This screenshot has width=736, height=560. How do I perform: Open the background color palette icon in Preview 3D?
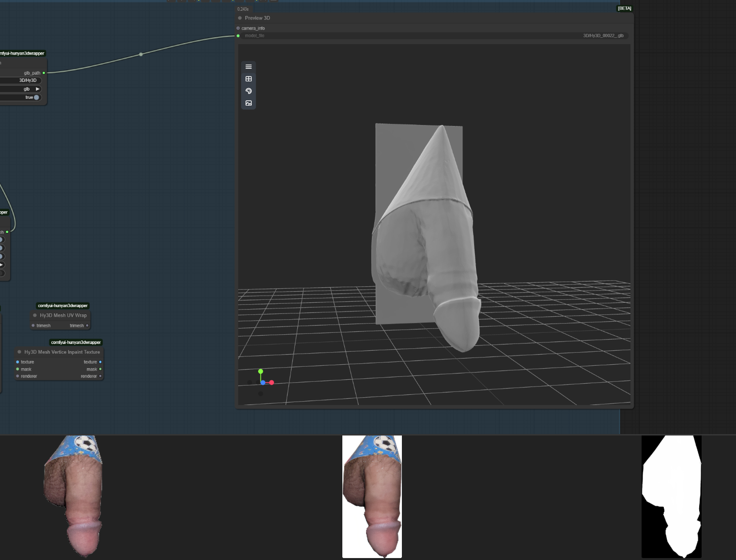coord(248,91)
